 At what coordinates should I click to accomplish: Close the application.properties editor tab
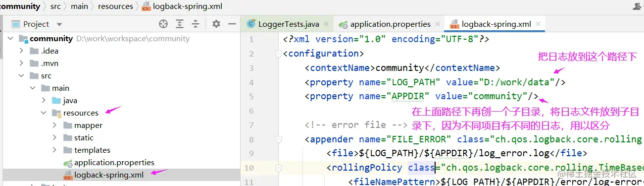pos(438,24)
